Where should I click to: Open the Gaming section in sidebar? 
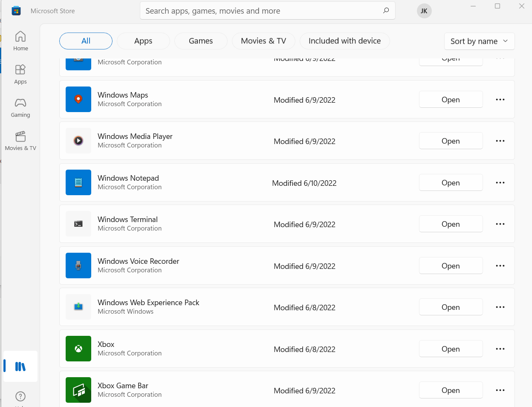pos(20,107)
